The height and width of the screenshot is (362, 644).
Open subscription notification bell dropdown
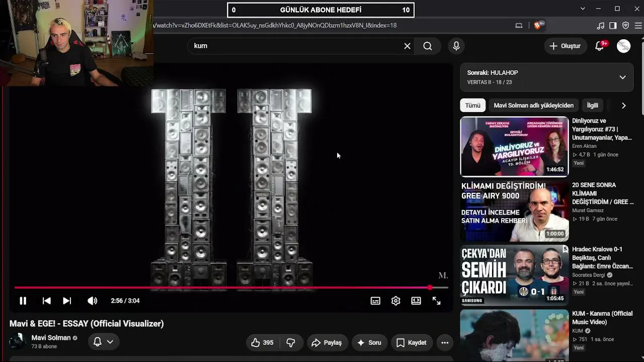point(104,342)
